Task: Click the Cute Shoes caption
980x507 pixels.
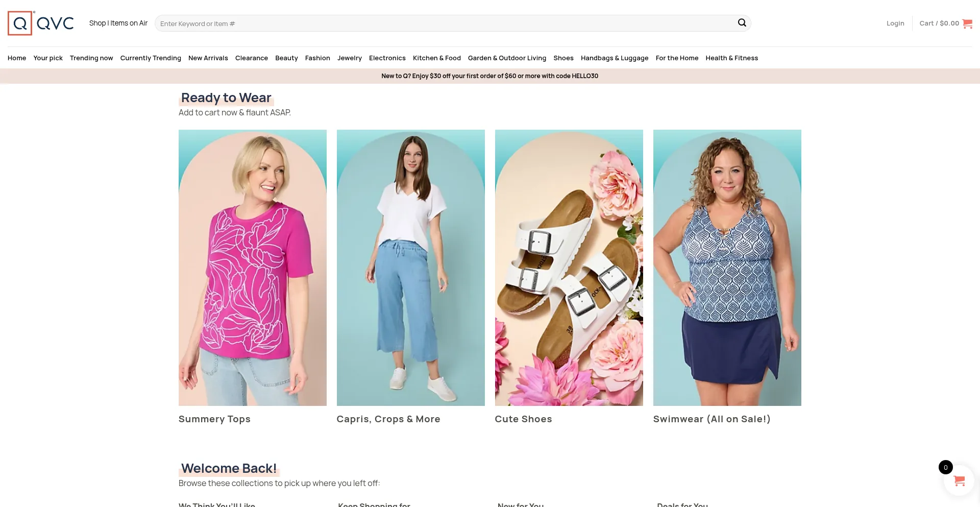Action: point(523,419)
